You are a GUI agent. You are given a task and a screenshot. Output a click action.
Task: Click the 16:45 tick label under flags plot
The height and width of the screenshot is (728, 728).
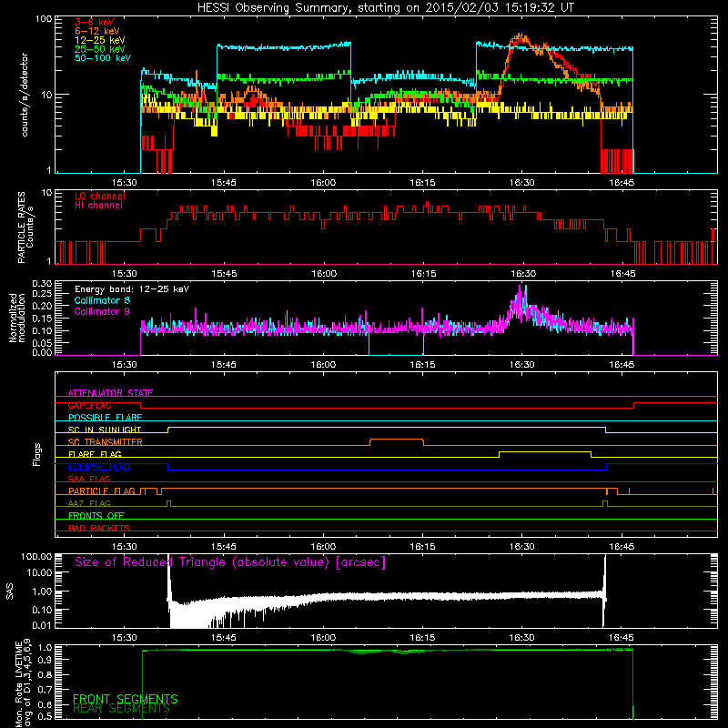tap(622, 547)
